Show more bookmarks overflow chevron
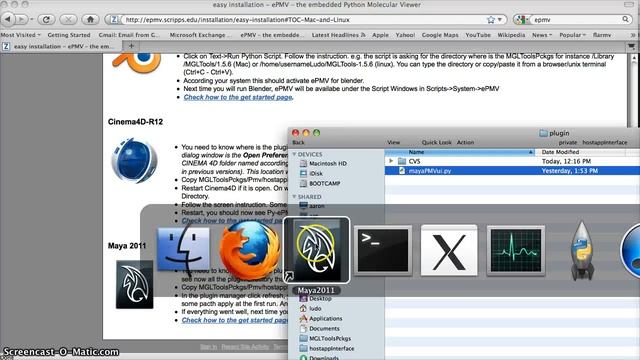640x360 pixels. 633,35
